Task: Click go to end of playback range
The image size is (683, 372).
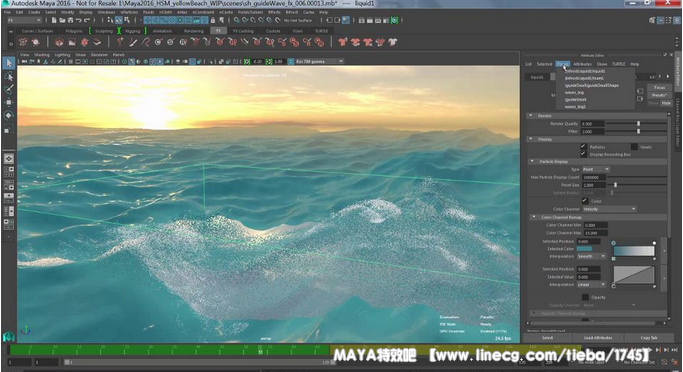Action: 675,350
